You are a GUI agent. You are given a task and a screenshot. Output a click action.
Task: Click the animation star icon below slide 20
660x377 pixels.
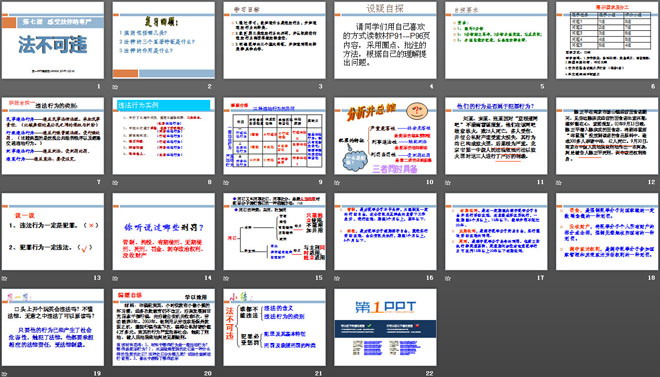tap(115, 374)
